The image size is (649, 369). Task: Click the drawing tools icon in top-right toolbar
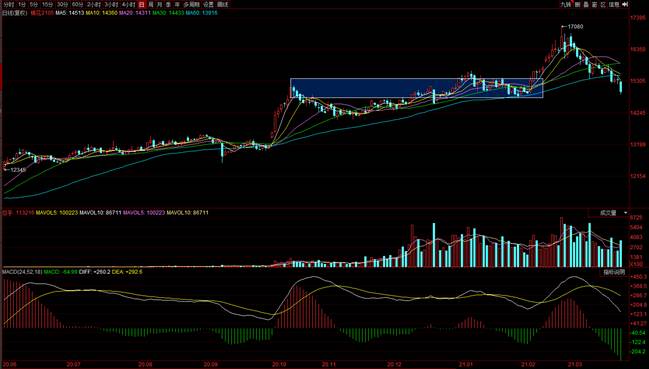(594, 5)
